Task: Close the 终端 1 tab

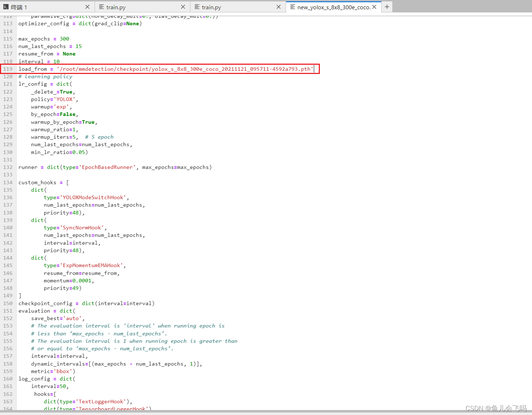Action: (x=87, y=6)
